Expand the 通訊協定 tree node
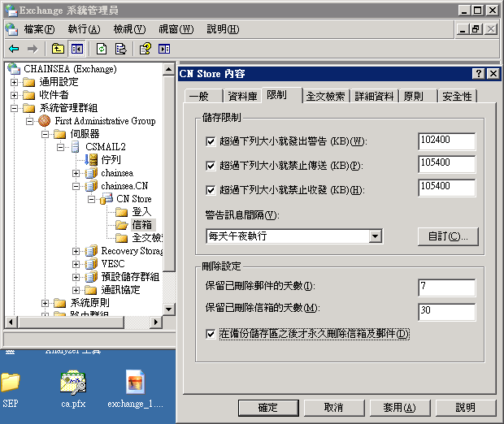 pos(76,290)
